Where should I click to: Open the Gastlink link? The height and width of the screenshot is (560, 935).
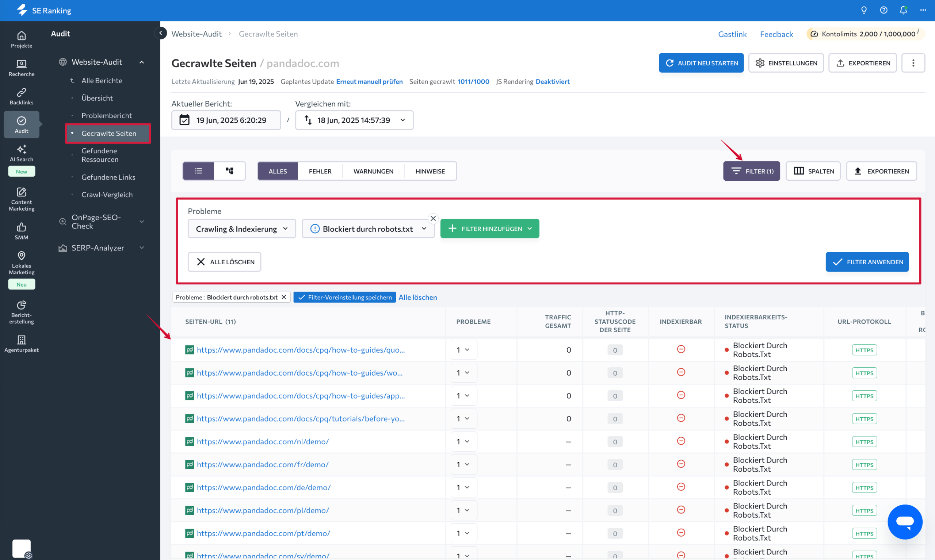(732, 34)
